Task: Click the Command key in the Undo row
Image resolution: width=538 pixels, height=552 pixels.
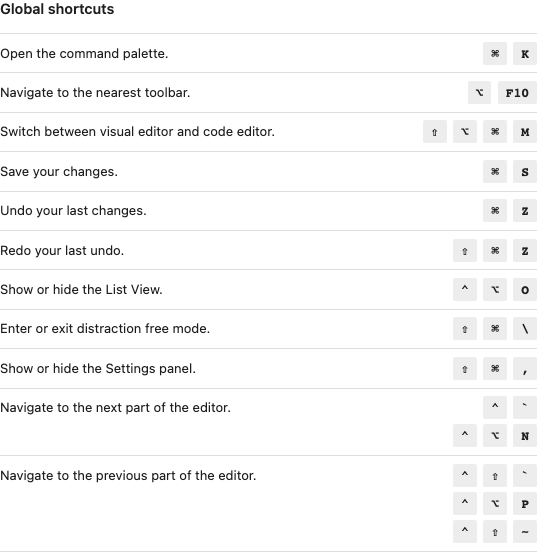Action: (495, 211)
